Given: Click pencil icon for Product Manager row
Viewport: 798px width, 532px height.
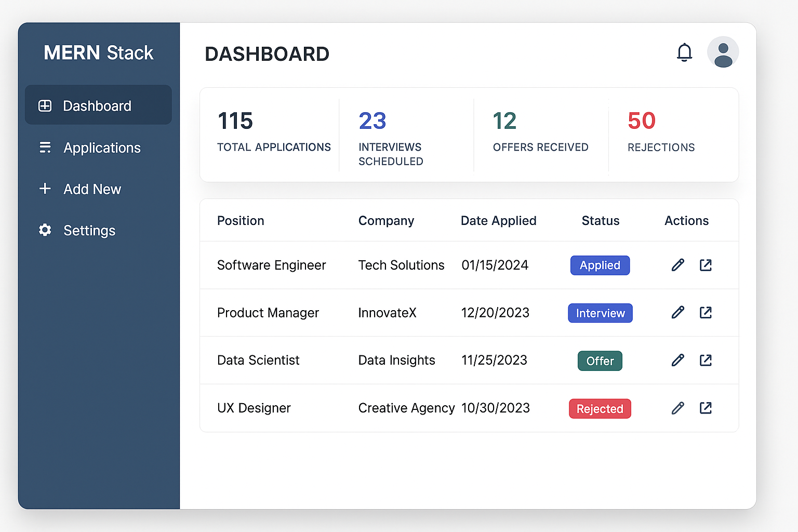Looking at the screenshot, I should (x=677, y=312).
